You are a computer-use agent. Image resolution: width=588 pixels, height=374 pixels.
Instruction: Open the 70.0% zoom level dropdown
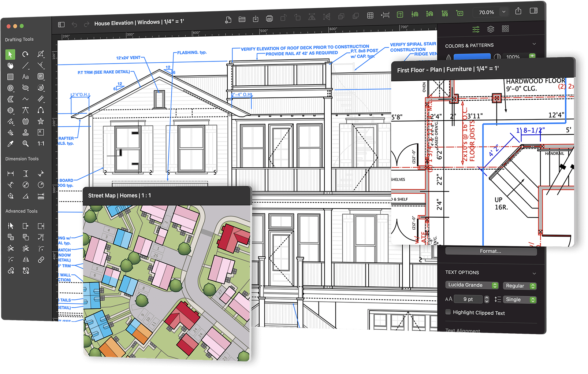(504, 12)
